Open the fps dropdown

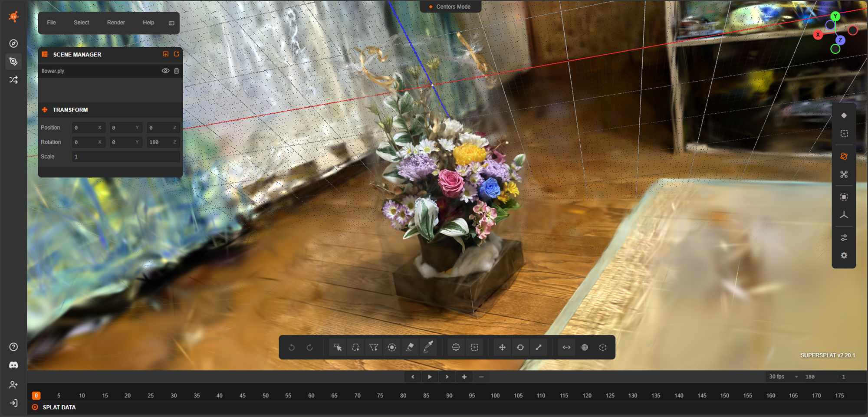click(x=784, y=377)
